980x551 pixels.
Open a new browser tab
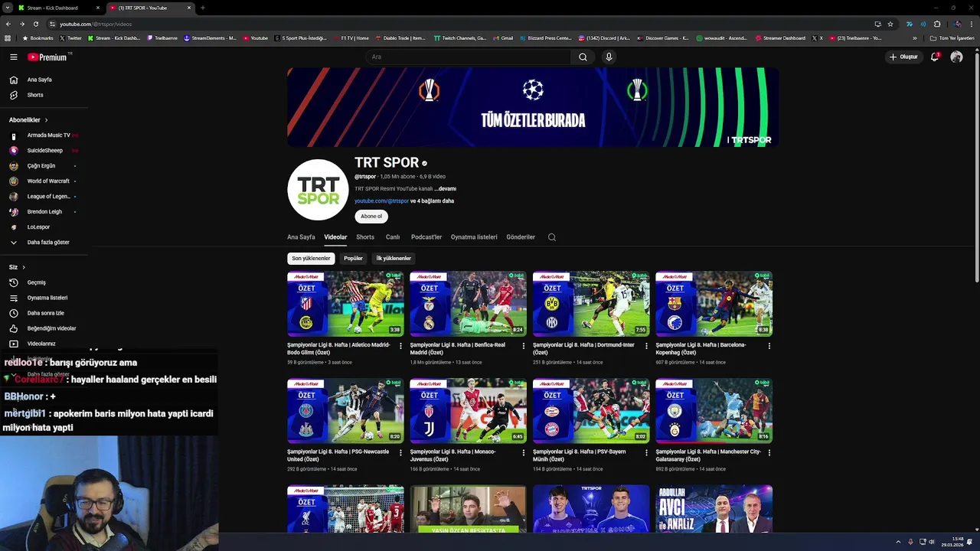click(202, 8)
